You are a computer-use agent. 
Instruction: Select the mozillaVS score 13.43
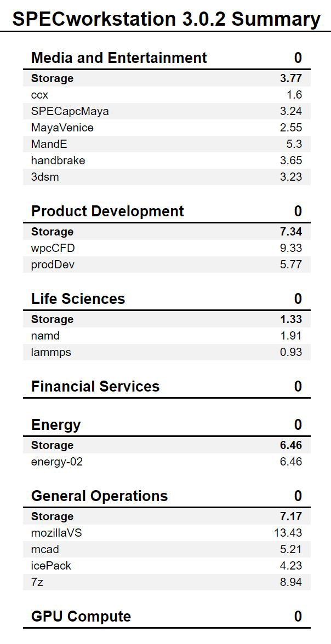tap(288, 533)
